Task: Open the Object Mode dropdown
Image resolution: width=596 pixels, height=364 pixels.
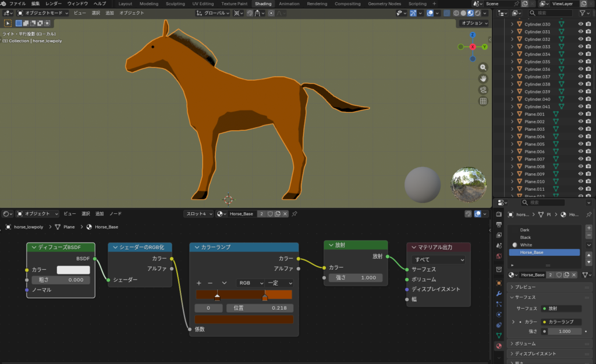Action: pyautogui.click(x=43, y=13)
